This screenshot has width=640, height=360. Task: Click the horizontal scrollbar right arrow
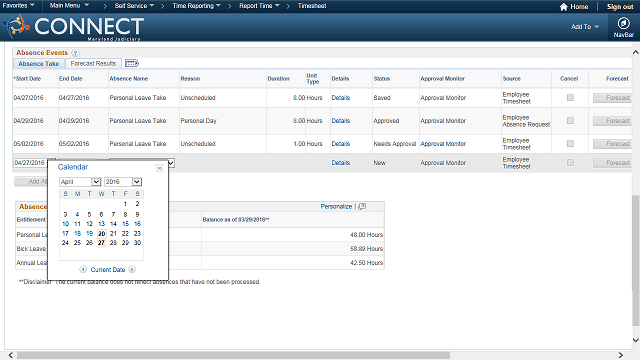[621, 355]
